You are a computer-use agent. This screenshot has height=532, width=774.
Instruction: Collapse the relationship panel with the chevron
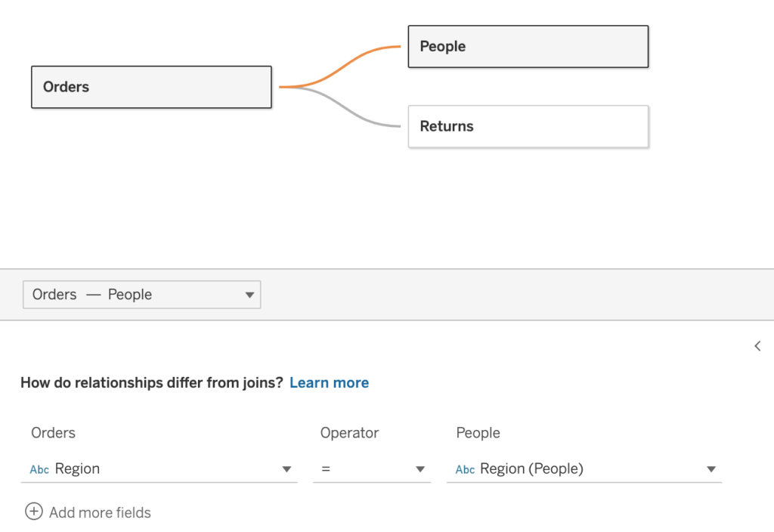757,346
